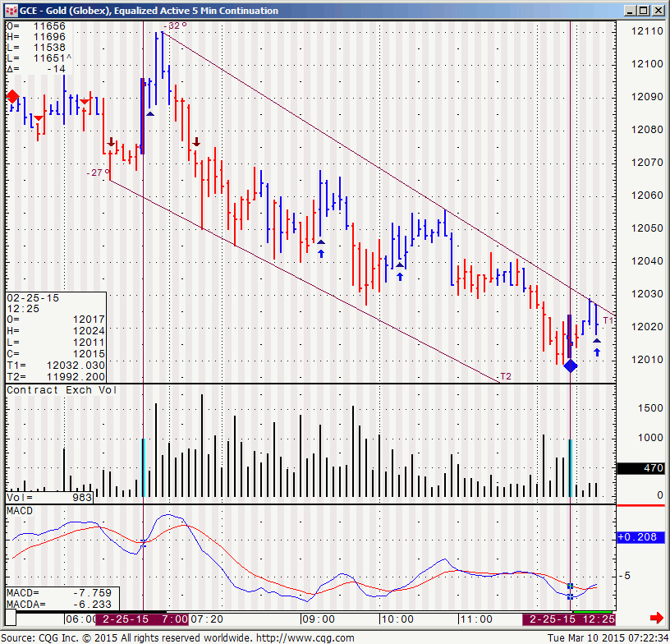The height and width of the screenshot is (644, 670).
Task: Click the 2-25-15 7:00 time cursor label
Action: 140,619
